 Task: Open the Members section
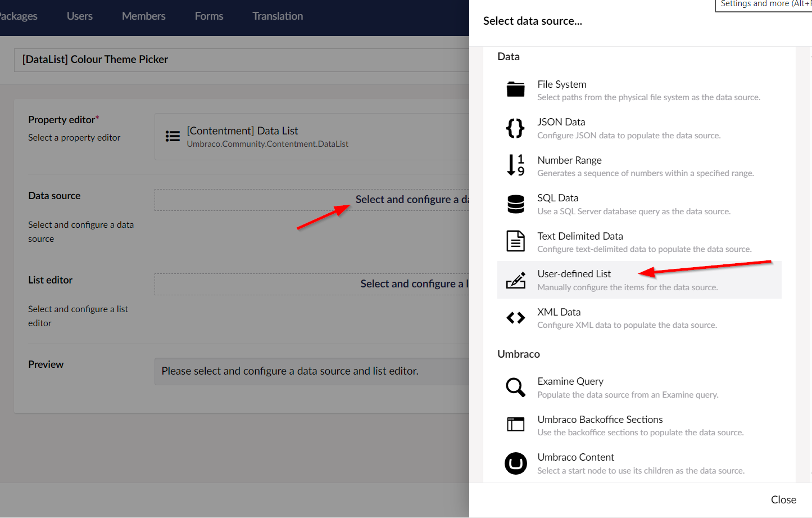pos(144,16)
